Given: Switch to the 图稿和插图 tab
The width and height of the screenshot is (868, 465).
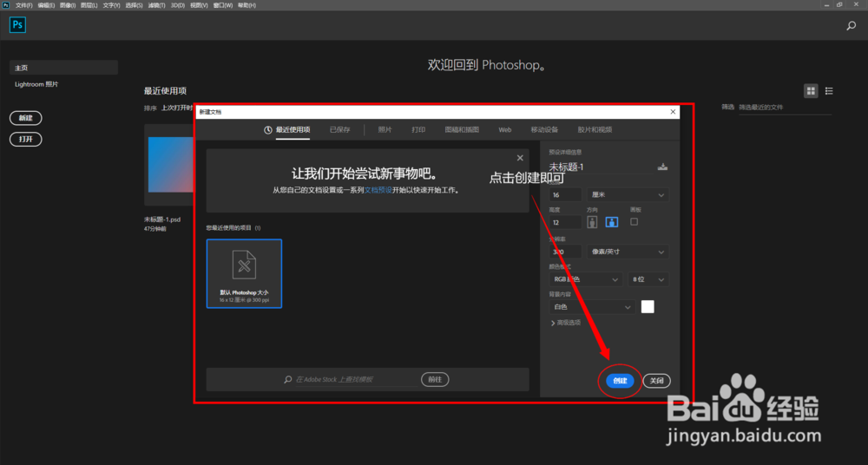Looking at the screenshot, I should (462, 130).
